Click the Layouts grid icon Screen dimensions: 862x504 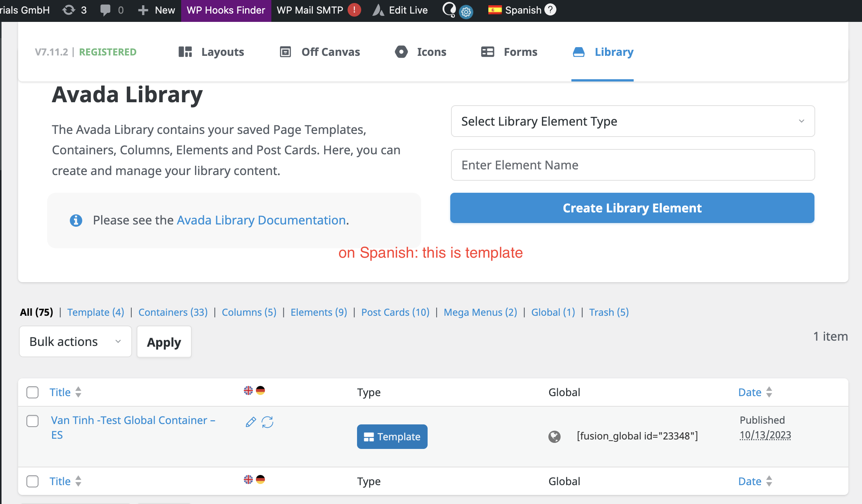[x=185, y=52]
